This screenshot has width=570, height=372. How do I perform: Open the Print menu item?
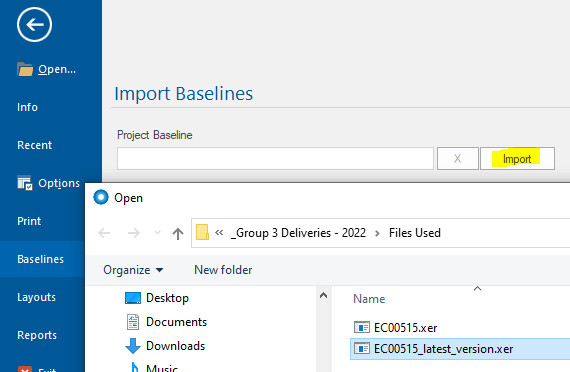click(29, 221)
